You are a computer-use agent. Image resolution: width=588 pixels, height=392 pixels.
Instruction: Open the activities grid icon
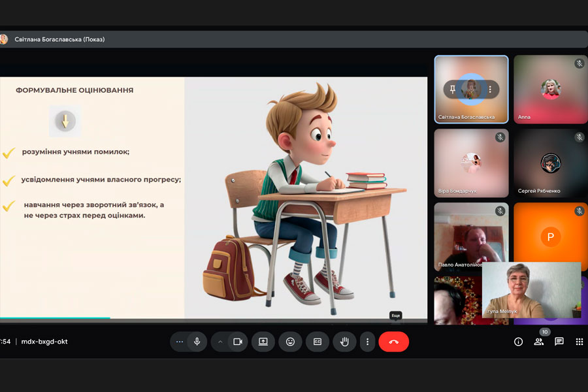point(580,342)
